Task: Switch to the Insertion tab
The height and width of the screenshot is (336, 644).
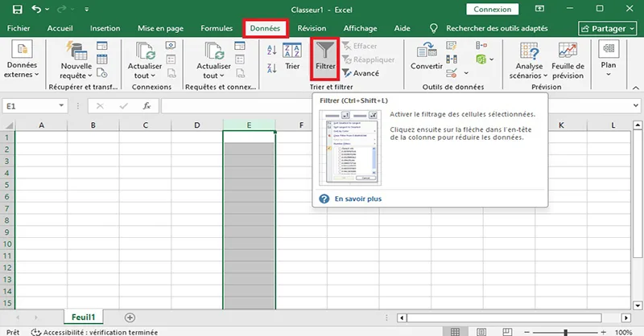Action: [x=105, y=28]
